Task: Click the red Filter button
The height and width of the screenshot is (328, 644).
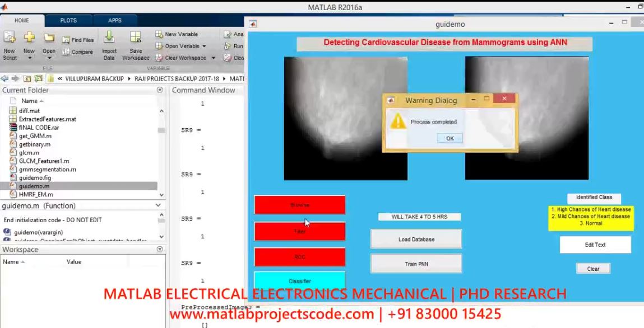Action: click(300, 231)
